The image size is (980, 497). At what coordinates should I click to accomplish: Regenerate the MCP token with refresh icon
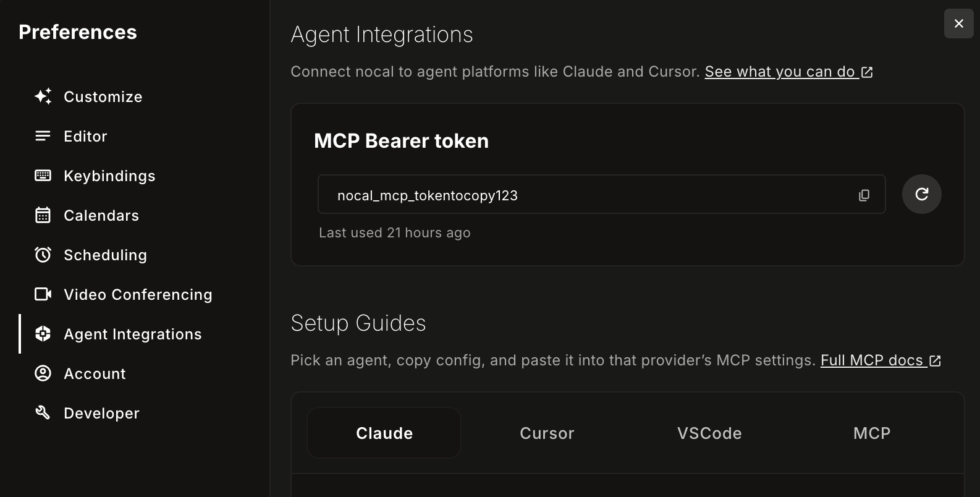click(921, 194)
